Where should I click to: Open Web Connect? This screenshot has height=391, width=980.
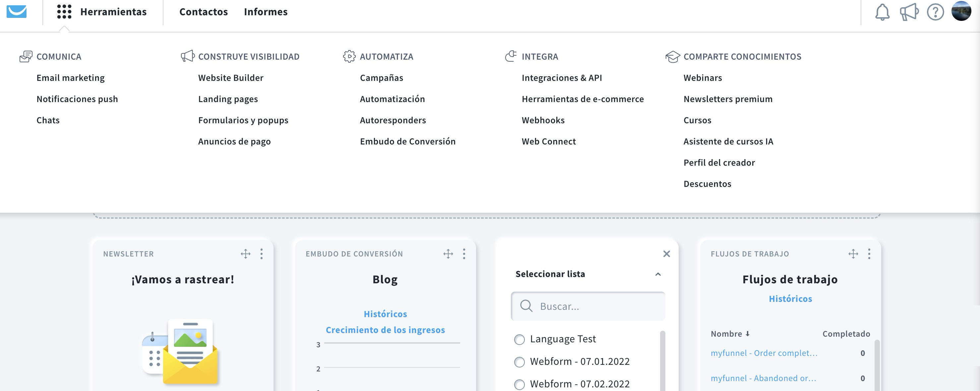click(549, 141)
